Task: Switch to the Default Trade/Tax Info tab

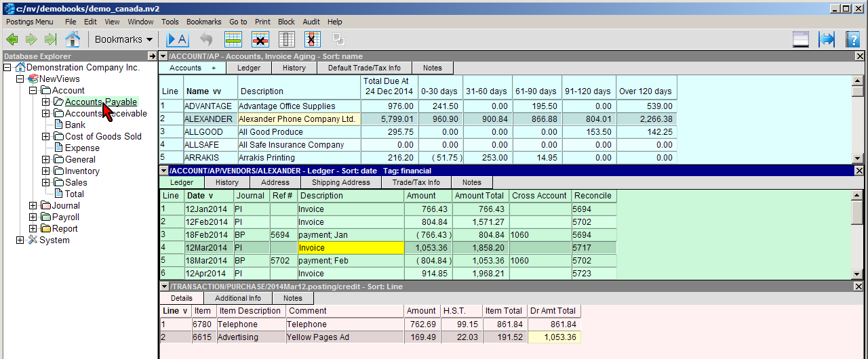Action: click(x=364, y=68)
